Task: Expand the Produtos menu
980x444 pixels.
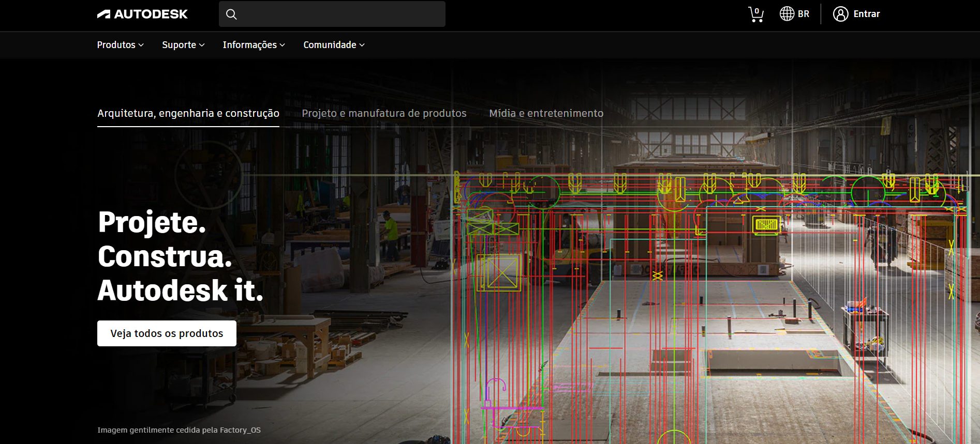Action: pos(120,45)
